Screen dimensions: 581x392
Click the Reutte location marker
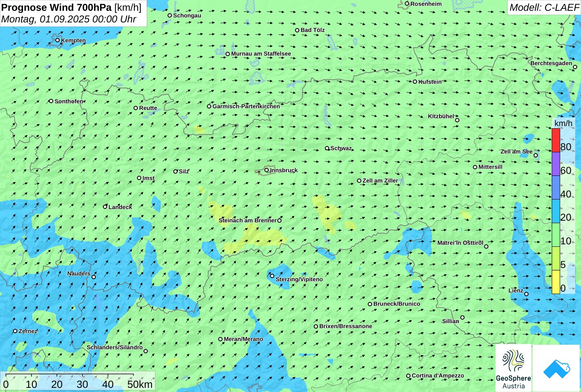click(x=136, y=108)
